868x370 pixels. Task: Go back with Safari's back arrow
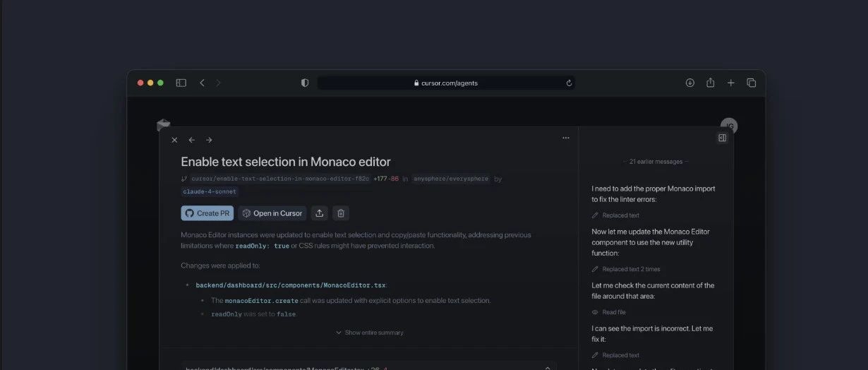click(202, 83)
